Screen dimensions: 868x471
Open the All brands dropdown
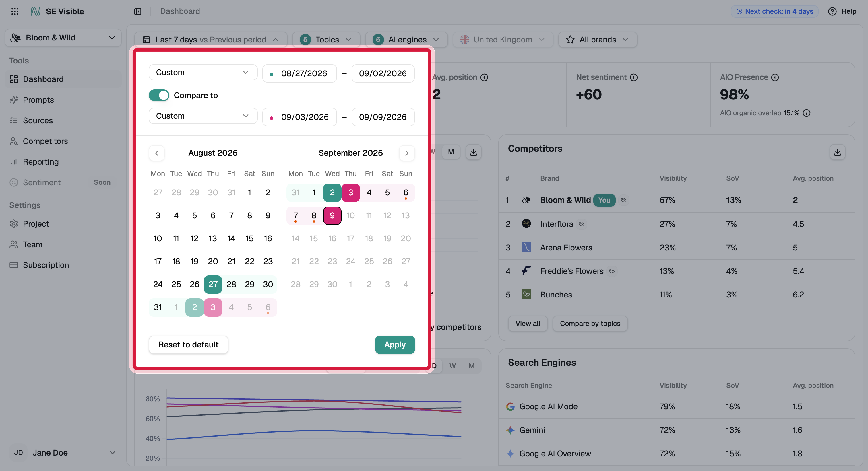(597, 39)
